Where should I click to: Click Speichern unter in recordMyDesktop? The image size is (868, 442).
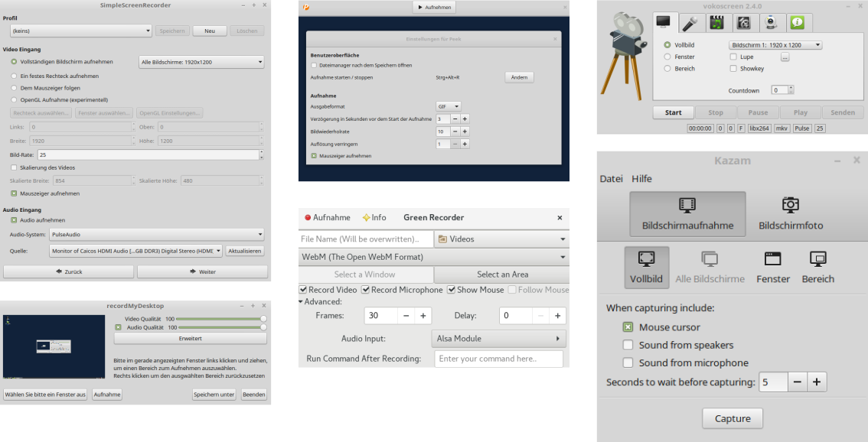click(214, 395)
